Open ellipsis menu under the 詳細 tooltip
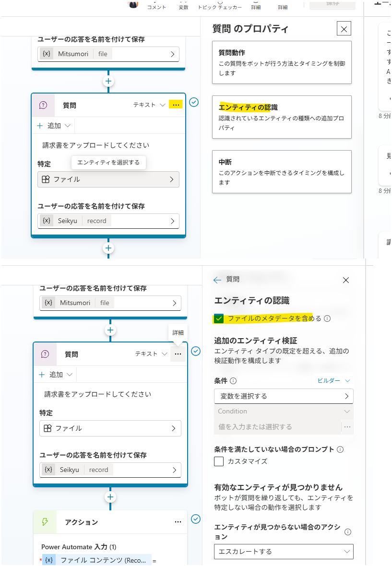Screen dimensions: 392x566 point(178,354)
